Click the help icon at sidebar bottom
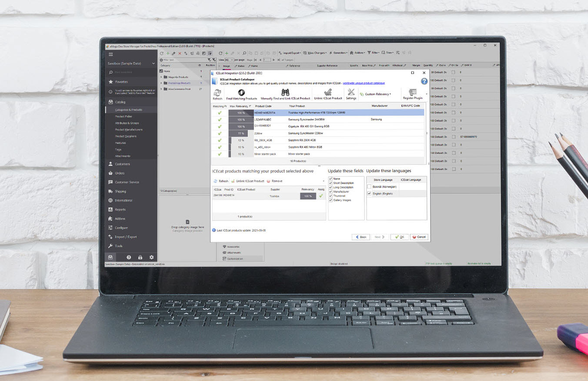588x381 pixels. point(129,257)
